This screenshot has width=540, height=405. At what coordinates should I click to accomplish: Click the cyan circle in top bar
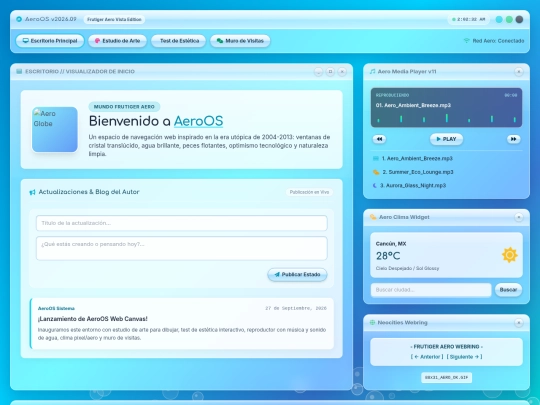(x=499, y=19)
